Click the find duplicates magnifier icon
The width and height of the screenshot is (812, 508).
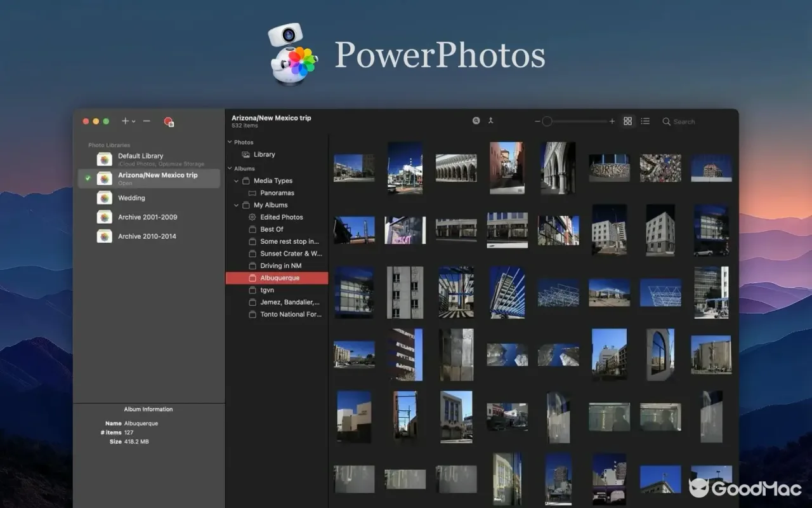[x=476, y=121]
